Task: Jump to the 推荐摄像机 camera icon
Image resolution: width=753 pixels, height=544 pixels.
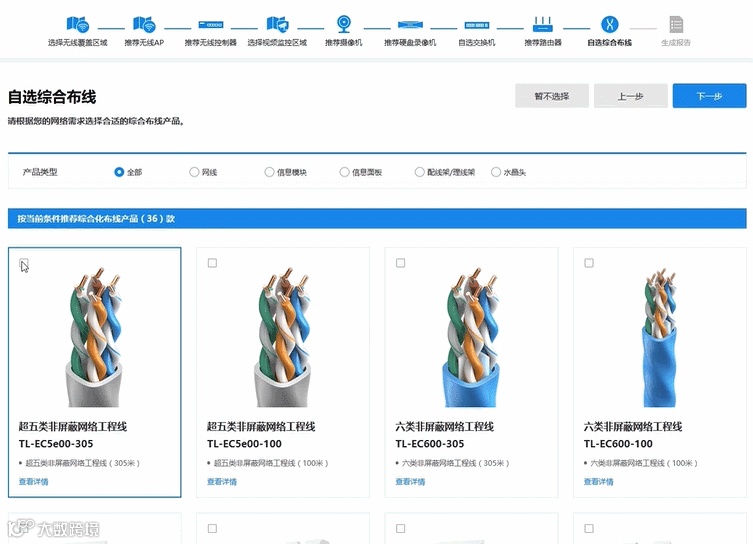Action: [x=343, y=24]
